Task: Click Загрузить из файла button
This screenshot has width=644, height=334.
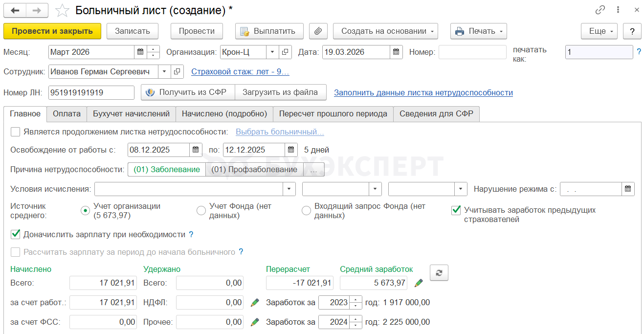Action: point(280,92)
